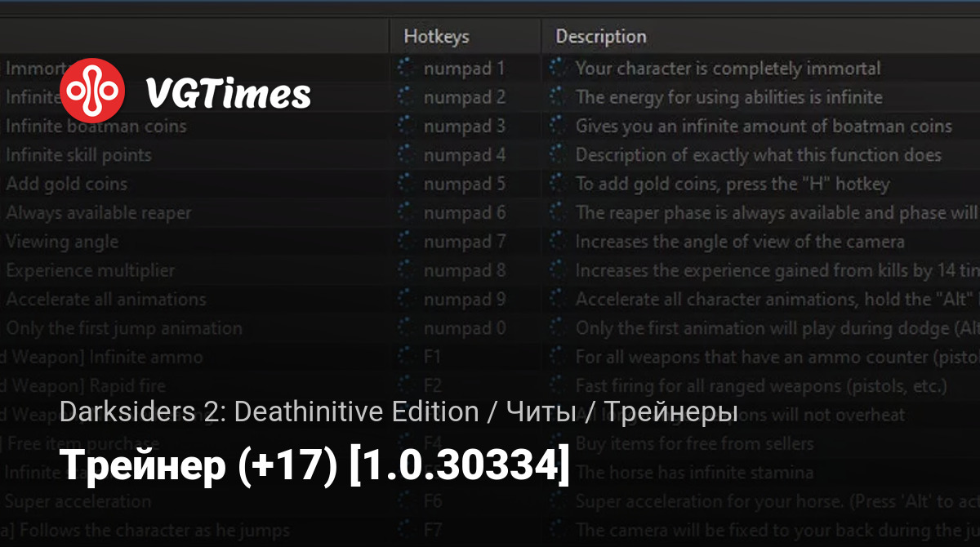Click the Трейнер (+17) [1.0.30334] title
The width and height of the screenshot is (980, 547).
point(314,466)
